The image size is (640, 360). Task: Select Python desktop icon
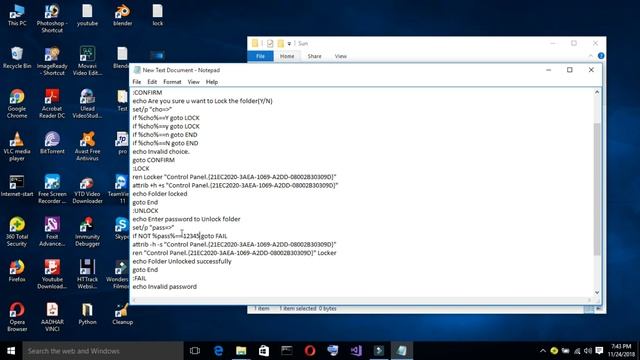pyautogui.click(x=87, y=313)
